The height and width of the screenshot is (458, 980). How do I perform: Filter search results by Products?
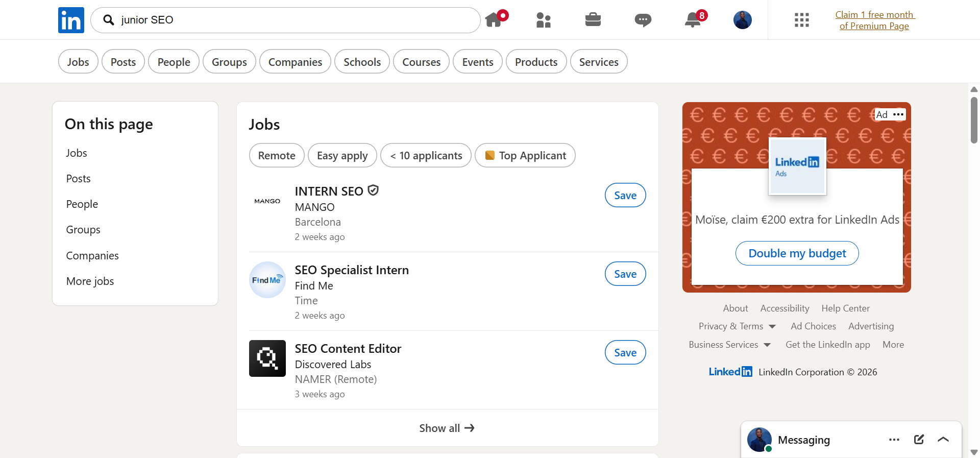[x=536, y=62]
